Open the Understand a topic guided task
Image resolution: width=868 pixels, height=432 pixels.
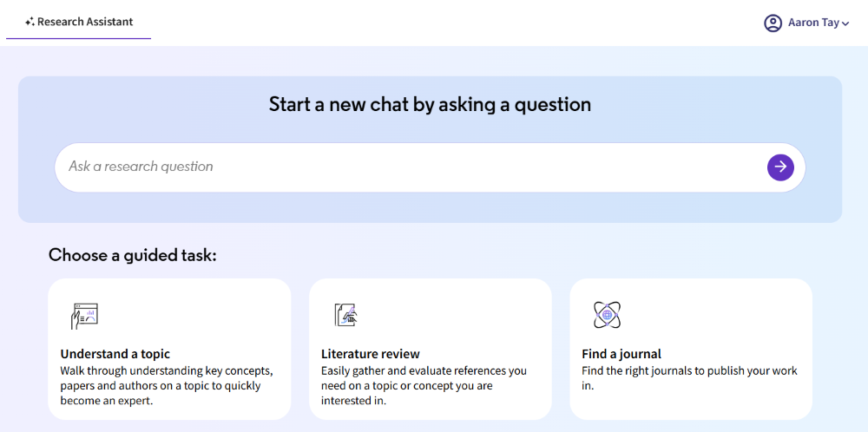point(169,349)
